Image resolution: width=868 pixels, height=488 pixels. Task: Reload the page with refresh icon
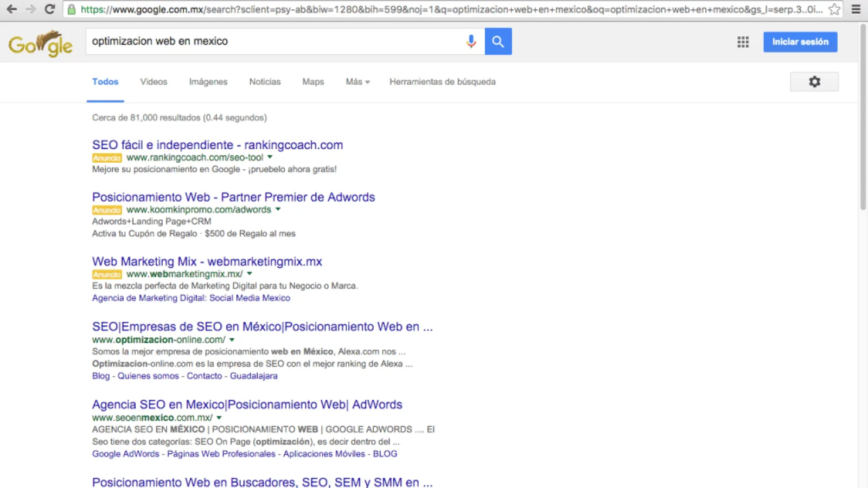coord(50,9)
